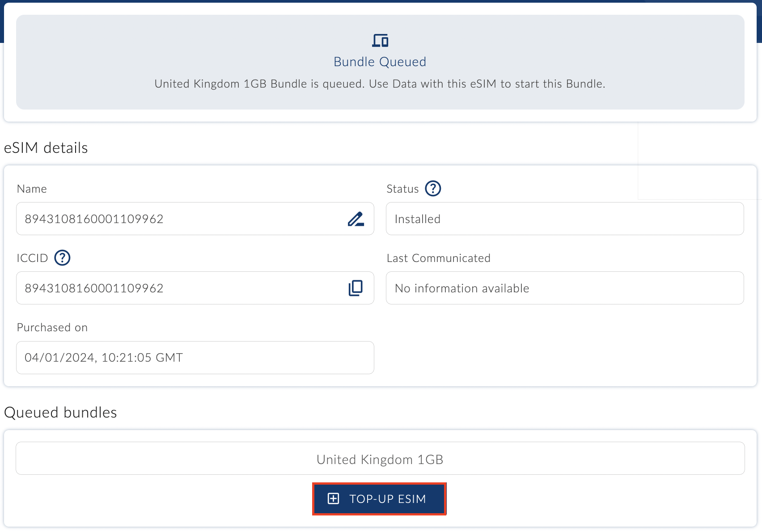Click the Name field showing 8943108160001109962
762x532 pixels.
179,219
